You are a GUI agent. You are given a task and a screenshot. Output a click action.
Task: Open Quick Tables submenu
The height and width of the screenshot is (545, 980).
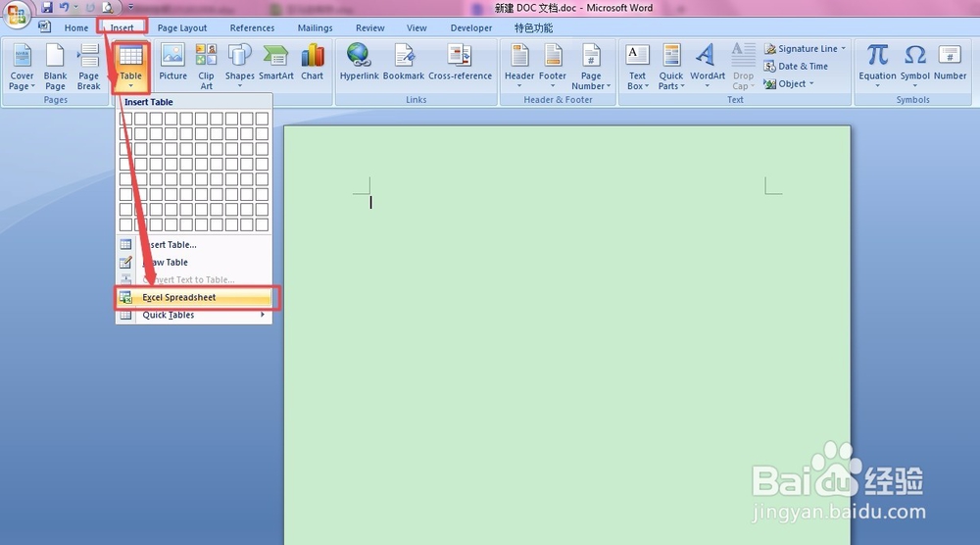click(x=194, y=315)
